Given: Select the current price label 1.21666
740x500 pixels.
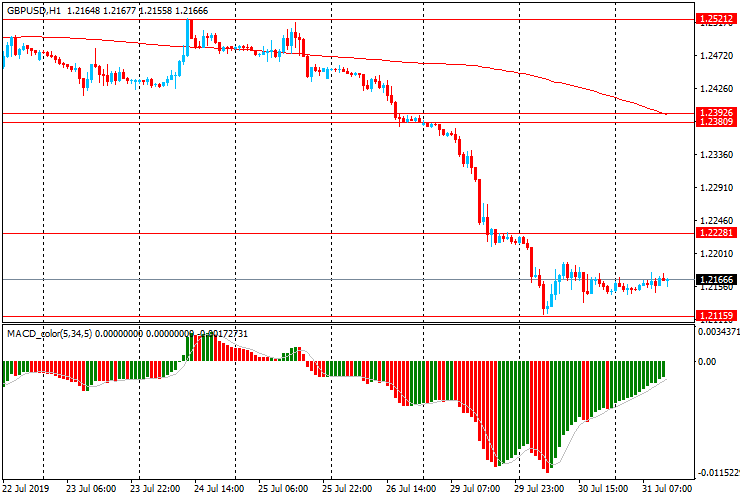Looking at the screenshot, I should 716,280.
